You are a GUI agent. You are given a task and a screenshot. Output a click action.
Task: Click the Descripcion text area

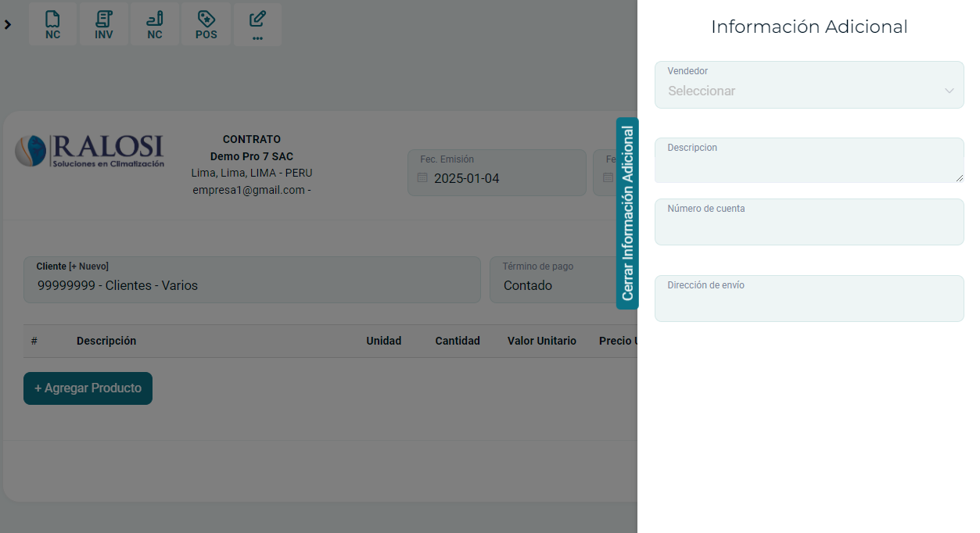(x=809, y=166)
